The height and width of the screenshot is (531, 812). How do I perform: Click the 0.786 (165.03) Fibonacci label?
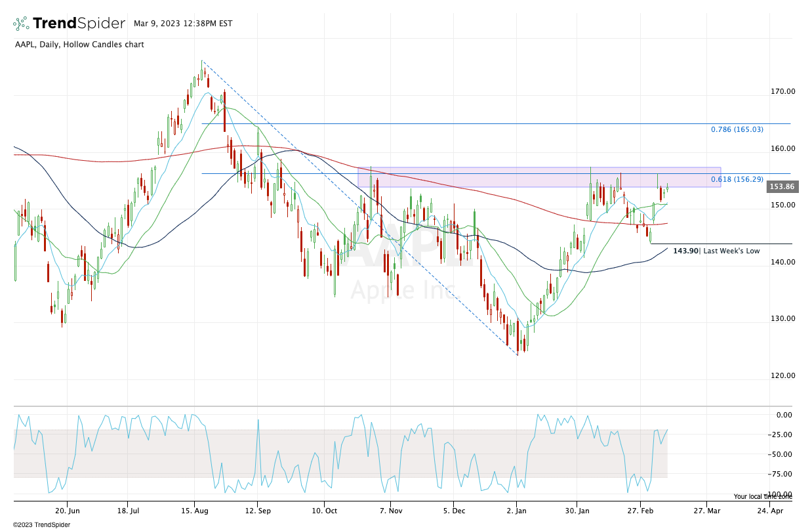(737, 129)
